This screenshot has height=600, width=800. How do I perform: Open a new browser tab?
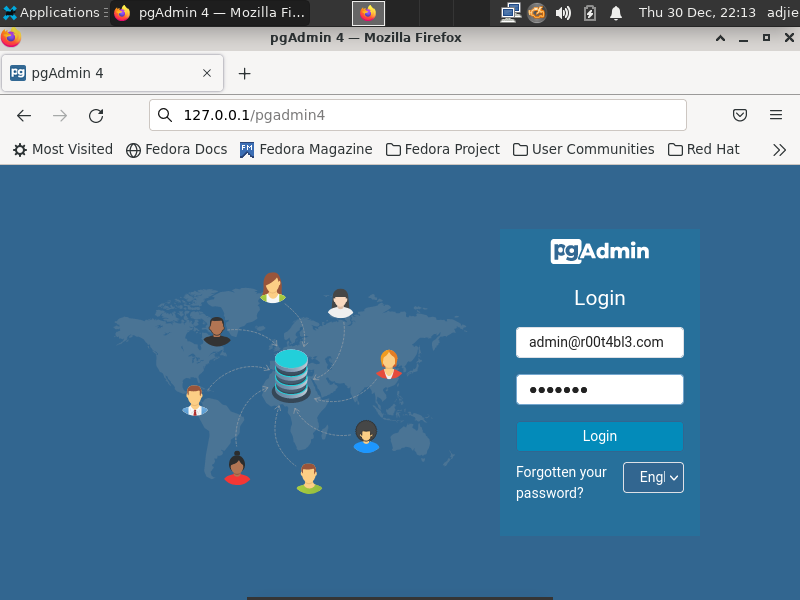[x=244, y=73]
